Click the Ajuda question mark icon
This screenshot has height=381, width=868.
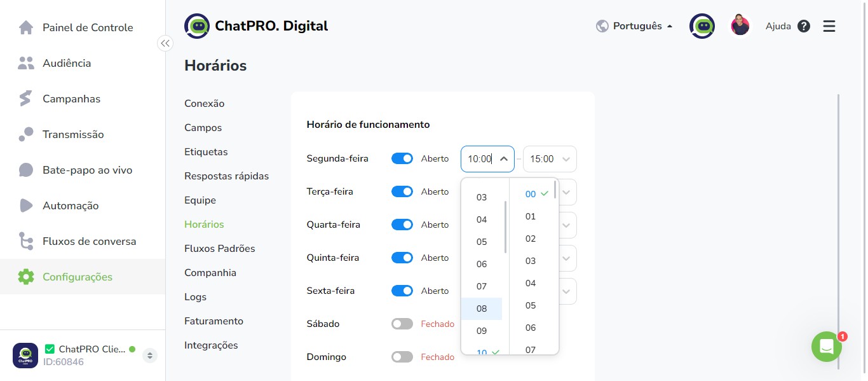[804, 26]
